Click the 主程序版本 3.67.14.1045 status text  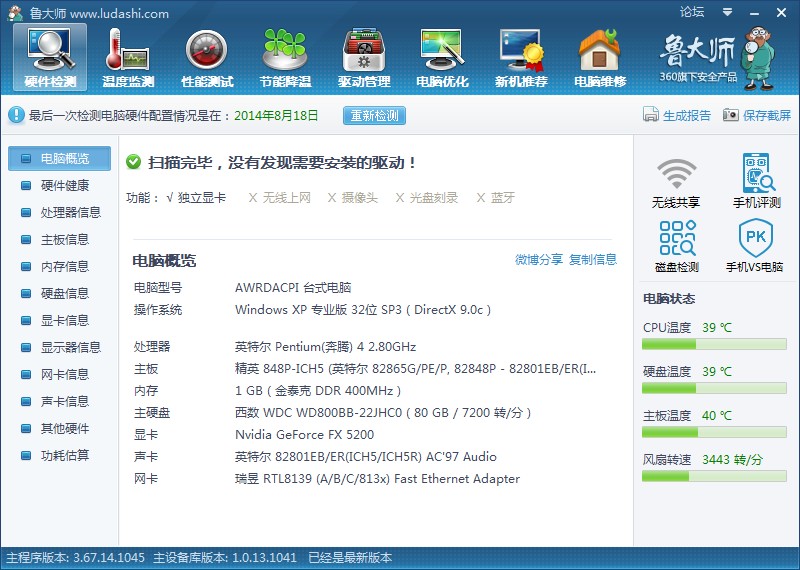[x=76, y=557]
